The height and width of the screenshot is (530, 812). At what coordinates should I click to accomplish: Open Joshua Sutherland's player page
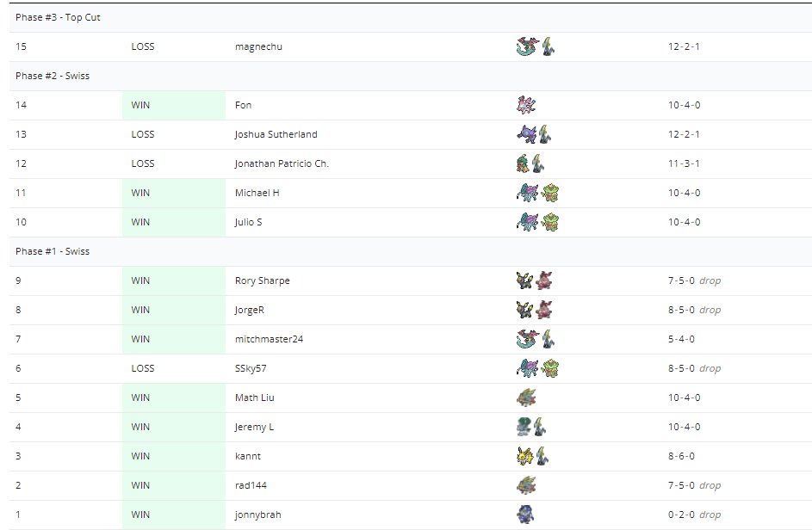(x=276, y=134)
